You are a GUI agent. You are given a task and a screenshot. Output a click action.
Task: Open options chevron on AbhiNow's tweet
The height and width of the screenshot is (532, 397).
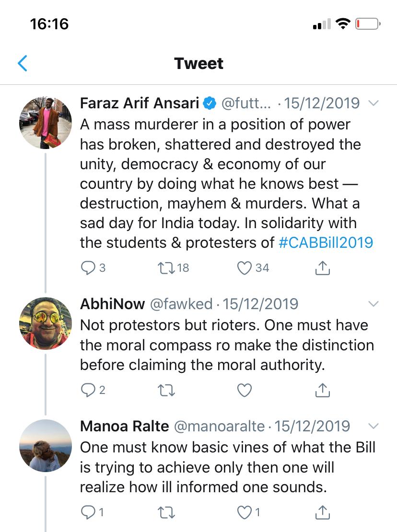[373, 304]
